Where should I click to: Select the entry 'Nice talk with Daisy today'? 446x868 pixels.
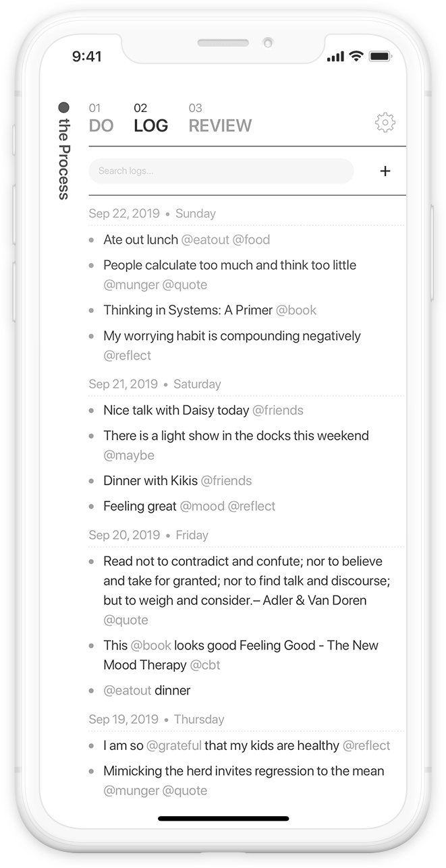pyautogui.click(x=174, y=410)
